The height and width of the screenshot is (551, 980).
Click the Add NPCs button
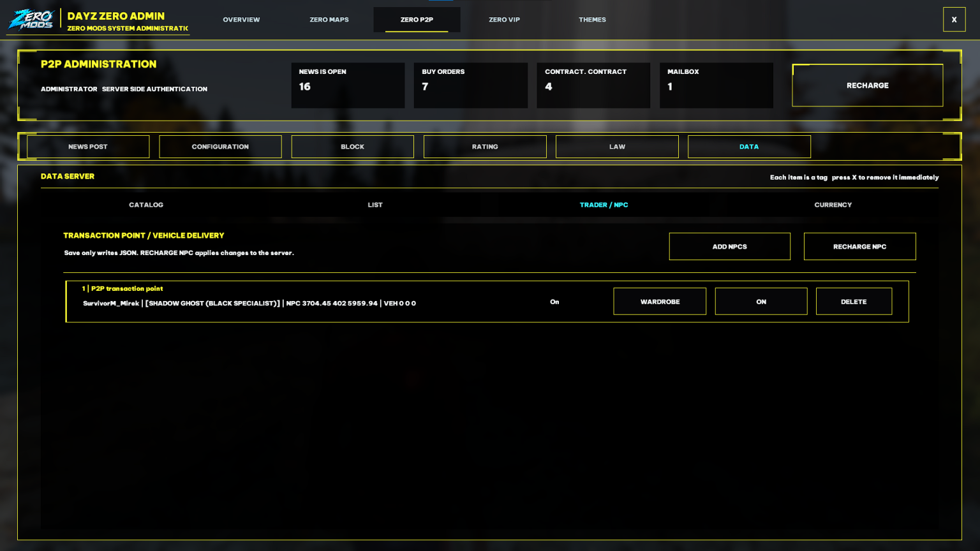[x=729, y=247]
